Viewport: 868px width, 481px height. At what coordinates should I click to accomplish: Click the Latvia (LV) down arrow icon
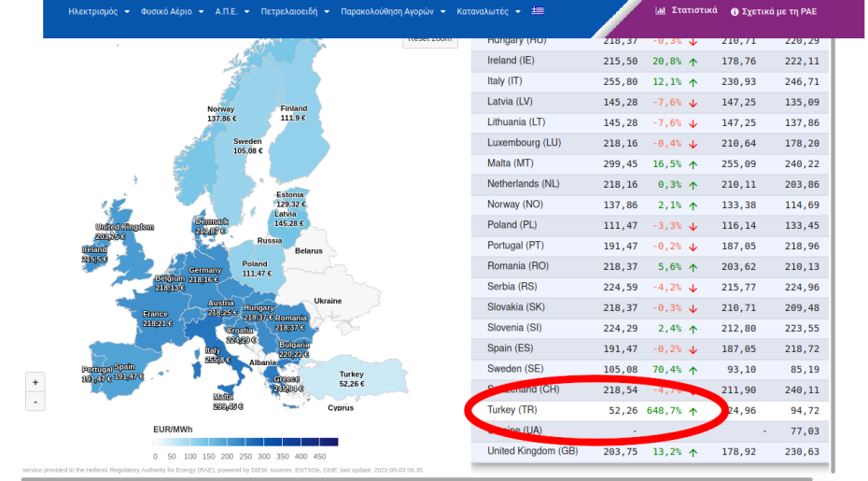click(693, 103)
